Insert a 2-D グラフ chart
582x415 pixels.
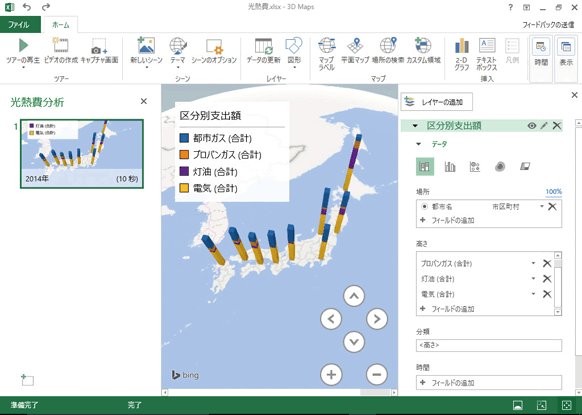(x=462, y=46)
